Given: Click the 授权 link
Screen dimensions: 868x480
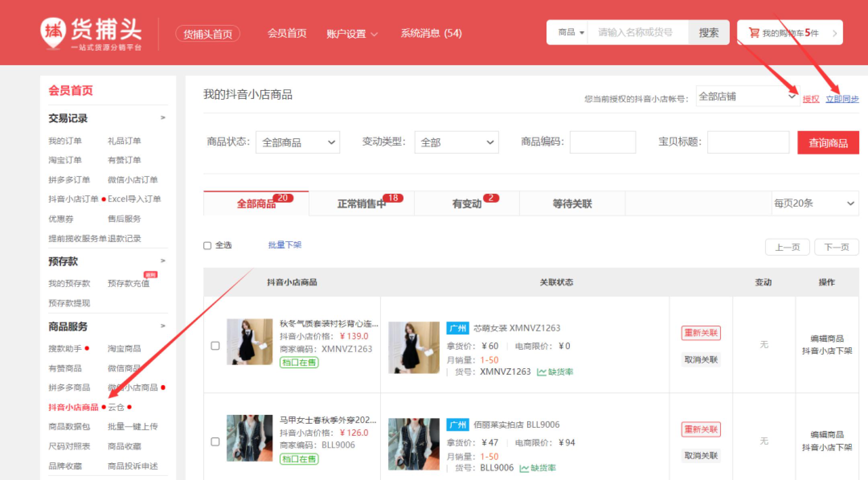Looking at the screenshot, I should pyautogui.click(x=811, y=99).
